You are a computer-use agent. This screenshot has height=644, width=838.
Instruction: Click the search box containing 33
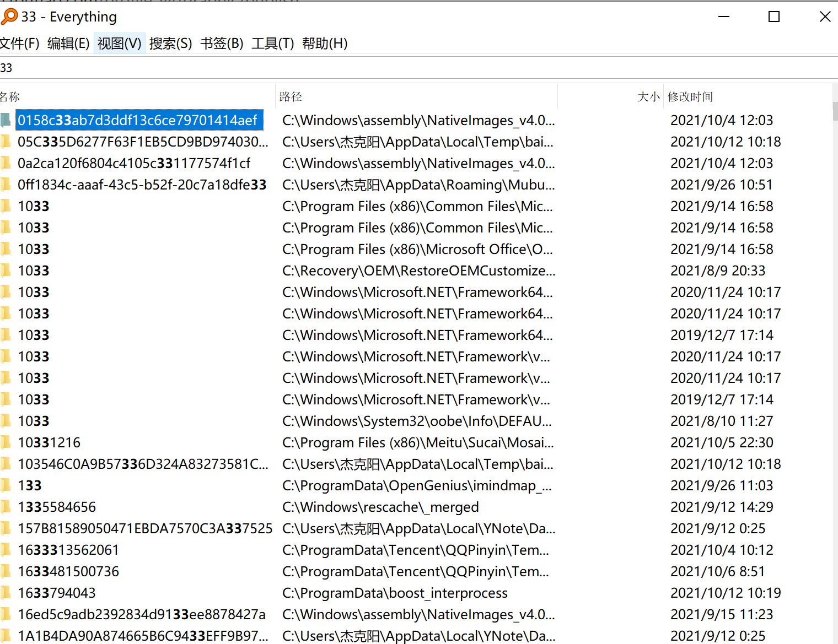(x=419, y=68)
